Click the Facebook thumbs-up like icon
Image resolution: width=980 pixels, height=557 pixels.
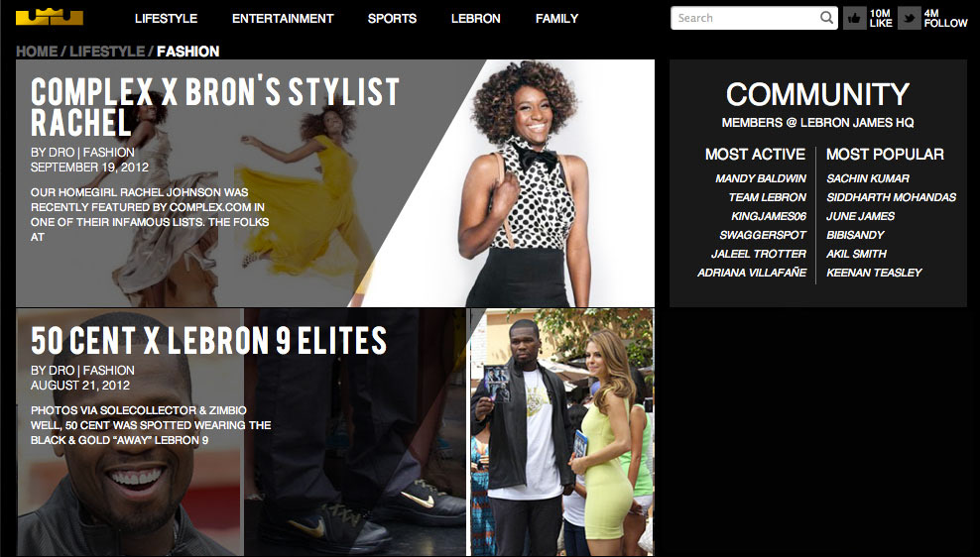[x=854, y=18]
